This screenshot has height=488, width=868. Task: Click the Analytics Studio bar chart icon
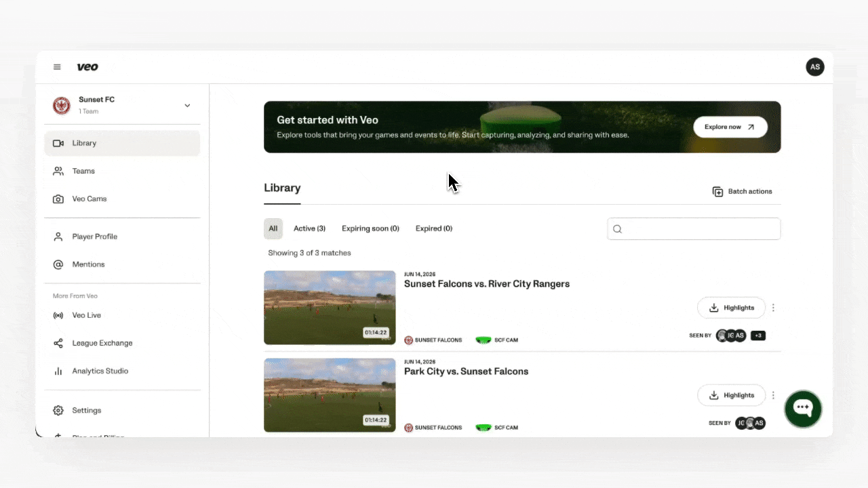click(58, 371)
